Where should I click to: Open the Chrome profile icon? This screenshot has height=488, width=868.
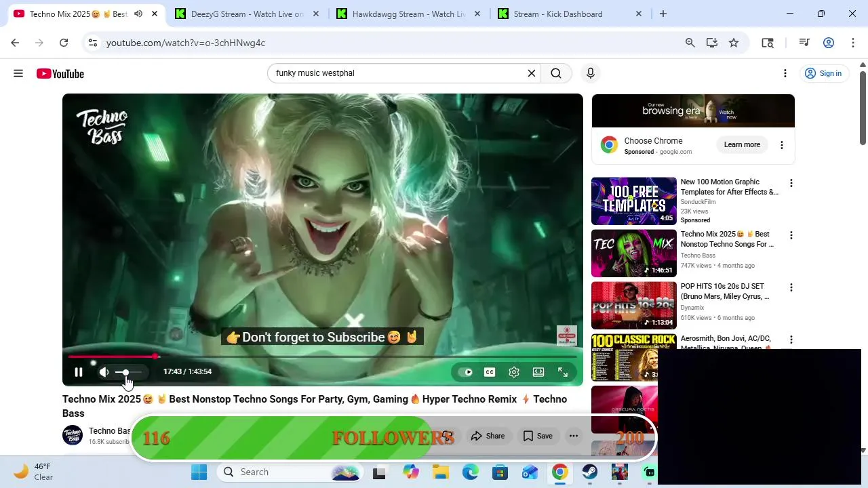tap(828, 43)
